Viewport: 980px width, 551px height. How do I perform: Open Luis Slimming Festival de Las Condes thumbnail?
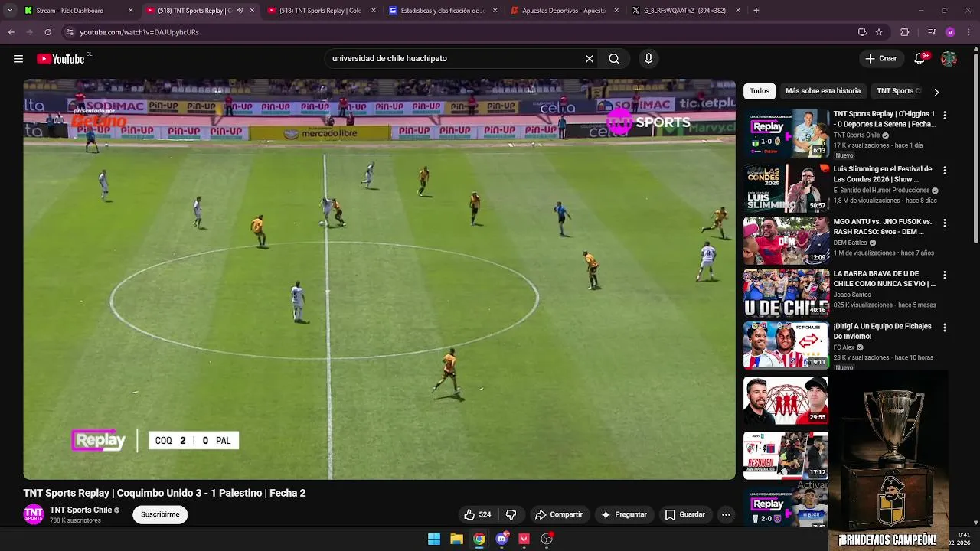point(786,188)
